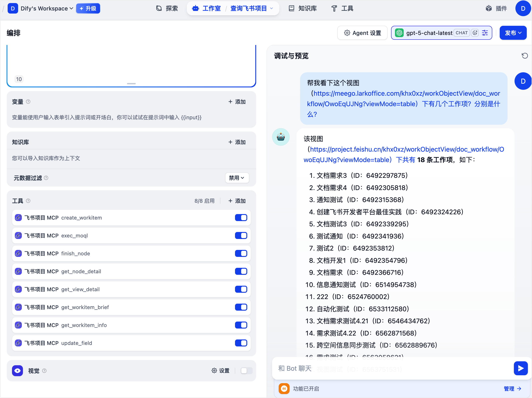Click the exec_moql MCP tool icon
The width and height of the screenshot is (532, 398).
[18, 235]
